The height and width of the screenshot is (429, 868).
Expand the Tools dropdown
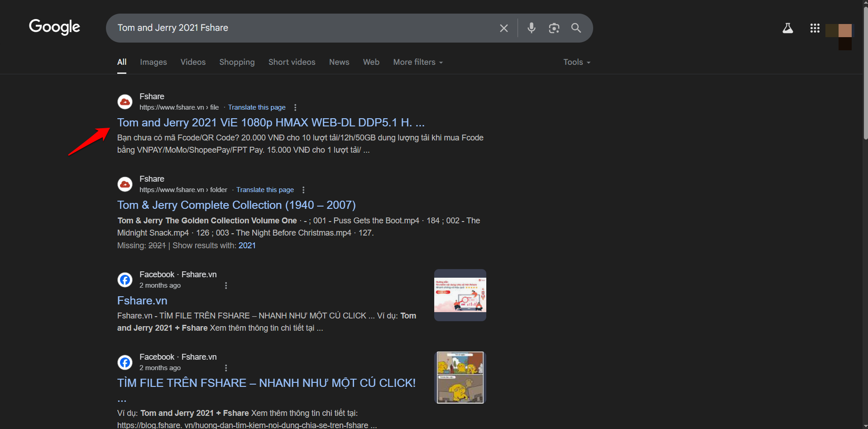click(x=577, y=62)
